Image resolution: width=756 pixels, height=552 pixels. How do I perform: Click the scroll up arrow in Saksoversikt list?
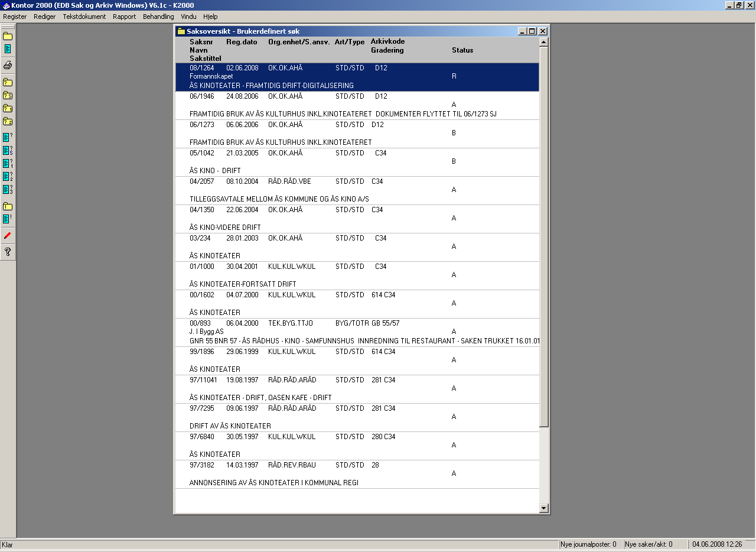coord(544,43)
